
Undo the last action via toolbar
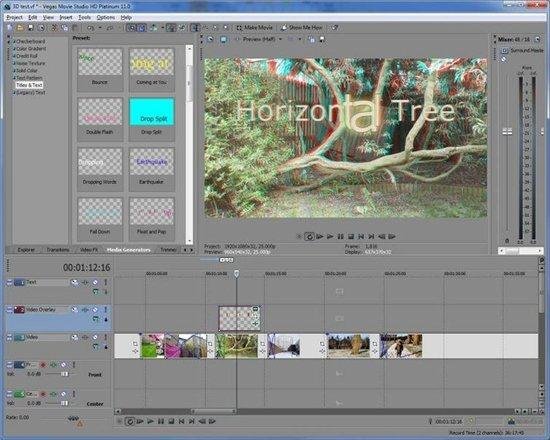point(90,28)
